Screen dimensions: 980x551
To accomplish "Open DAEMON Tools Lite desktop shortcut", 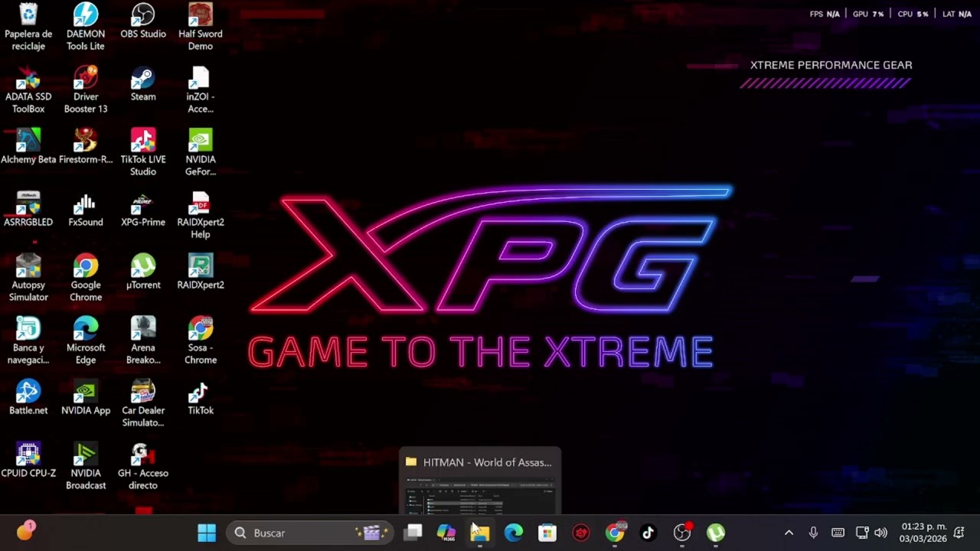I will tap(86, 27).
